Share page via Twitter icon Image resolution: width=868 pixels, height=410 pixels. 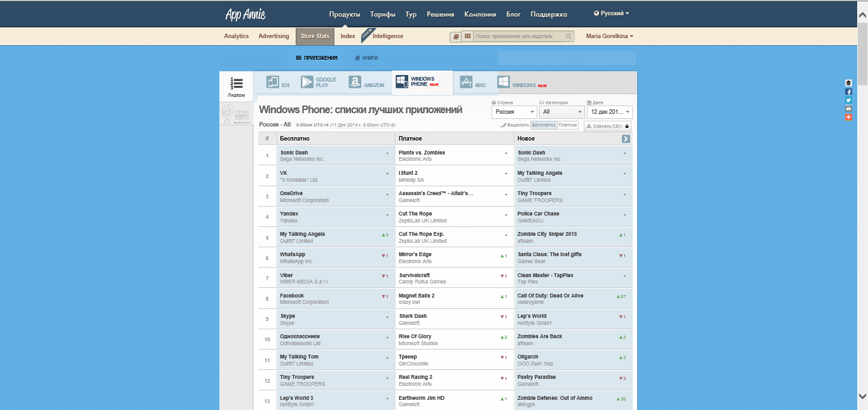tap(848, 100)
